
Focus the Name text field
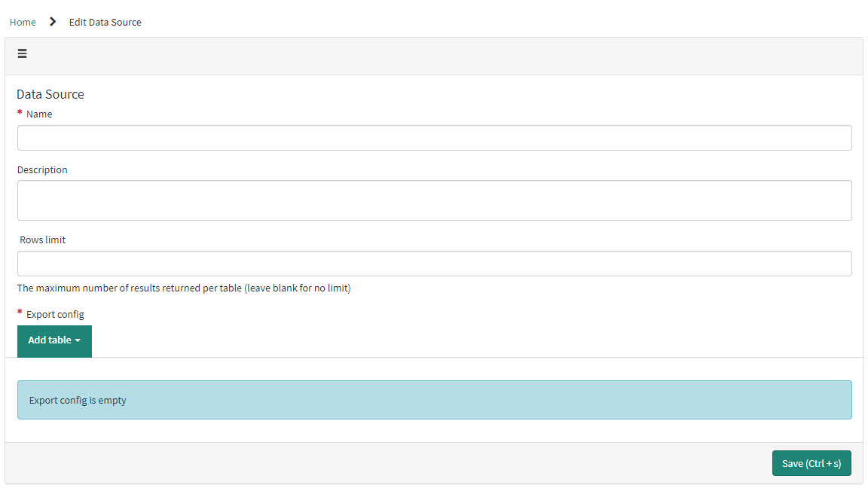point(434,138)
